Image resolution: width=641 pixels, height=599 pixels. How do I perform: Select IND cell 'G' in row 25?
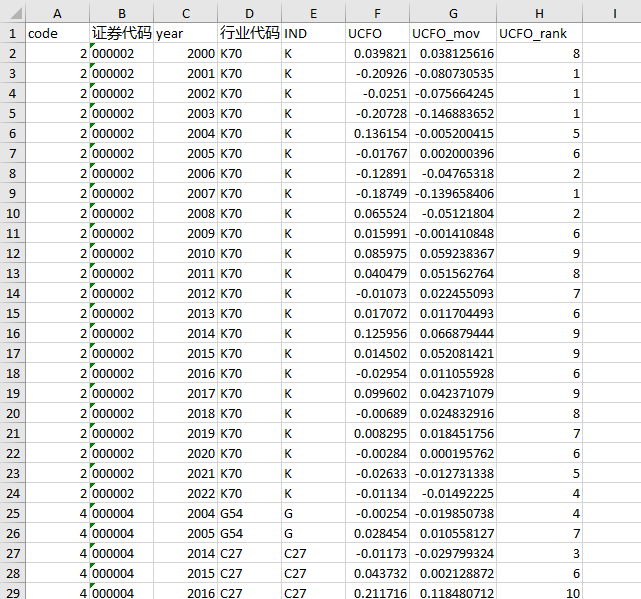click(x=314, y=514)
